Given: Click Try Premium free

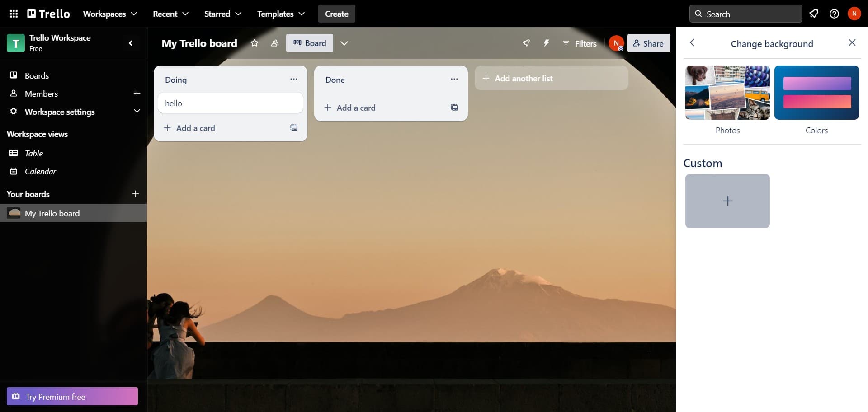Looking at the screenshot, I should (72, 396).
